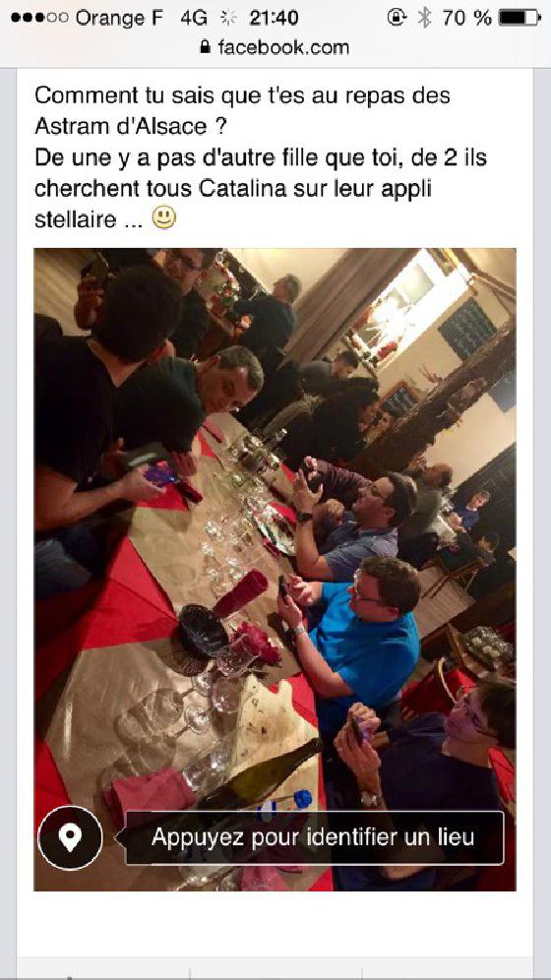This screenshot has height=980, width=551.
Task: Tap the 70 % battery percentage
Action: tap(466, 18)
